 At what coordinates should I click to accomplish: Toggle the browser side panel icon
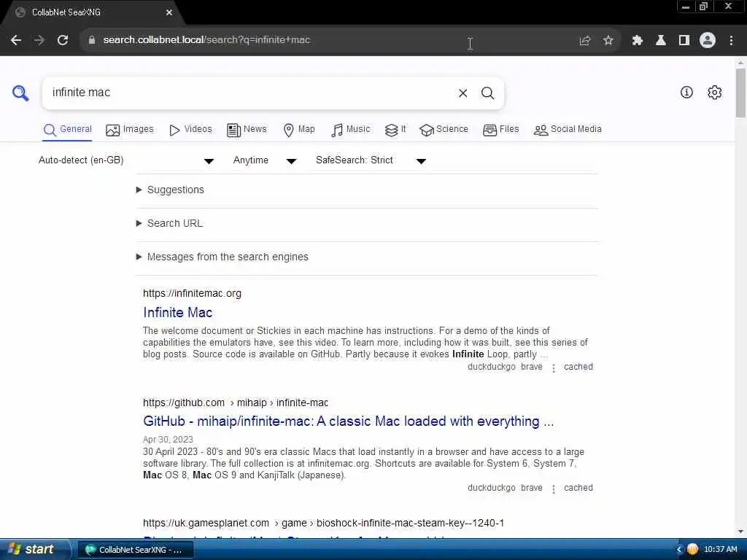click(684, 41)
